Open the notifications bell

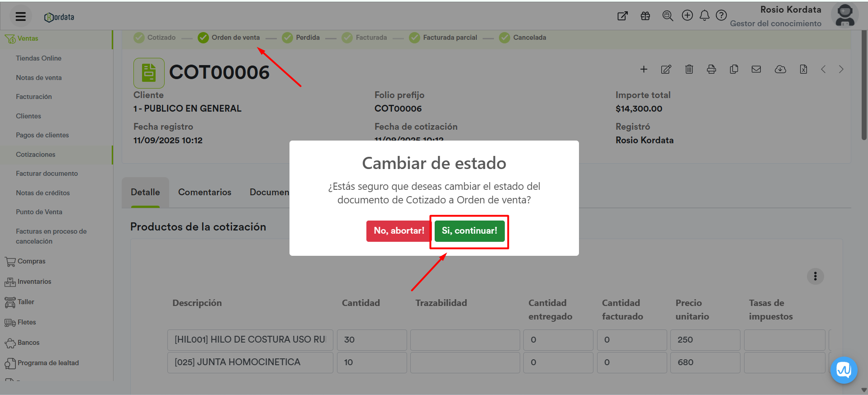coord(704,16)
